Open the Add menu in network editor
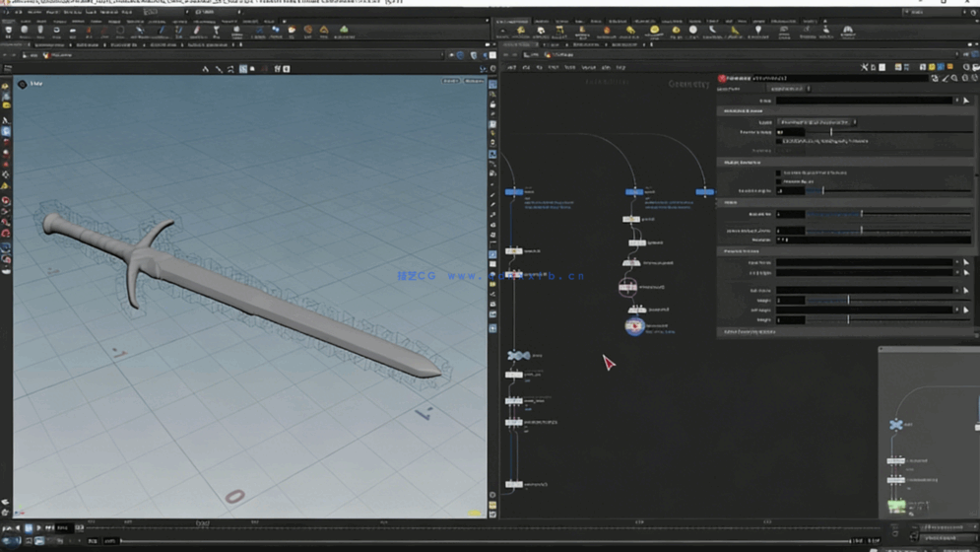Viewport: 980px width, 552px height. pyautogui.click(x=511, y=67)
